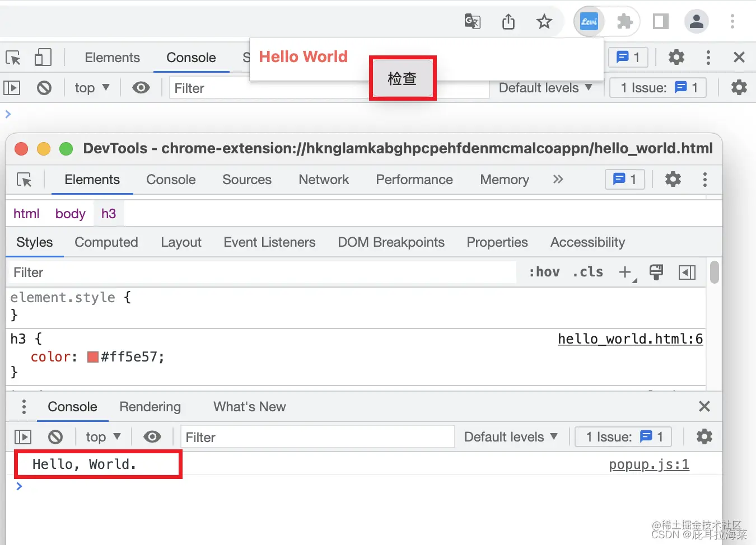756x545 pixels.
Task: Select inspect element tool in upper docked DevTools
Action: (13, 58)
